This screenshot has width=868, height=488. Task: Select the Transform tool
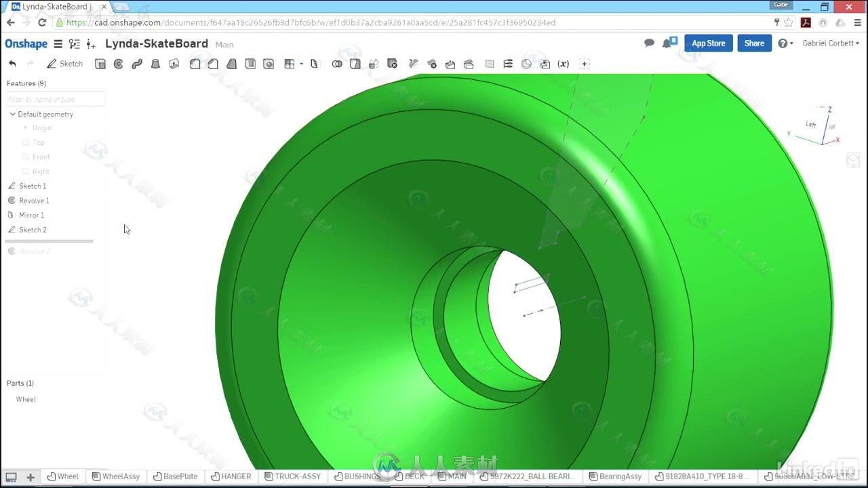coord(374,64)
